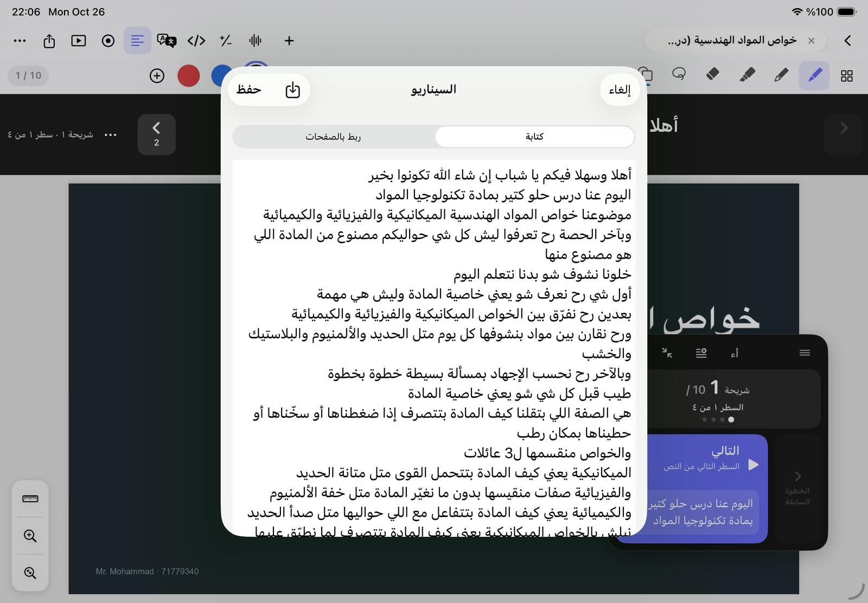This screenshot has width=868, height=603.
Task: Tap the Wi-Fi icon in status bar
Action: point(797,11)
